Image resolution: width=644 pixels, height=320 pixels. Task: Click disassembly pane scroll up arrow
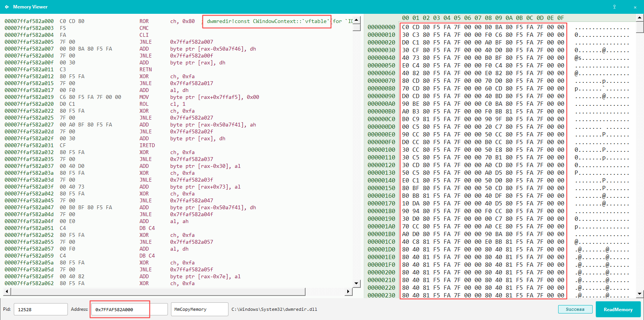pyautogui.click(x=356, y=20)
